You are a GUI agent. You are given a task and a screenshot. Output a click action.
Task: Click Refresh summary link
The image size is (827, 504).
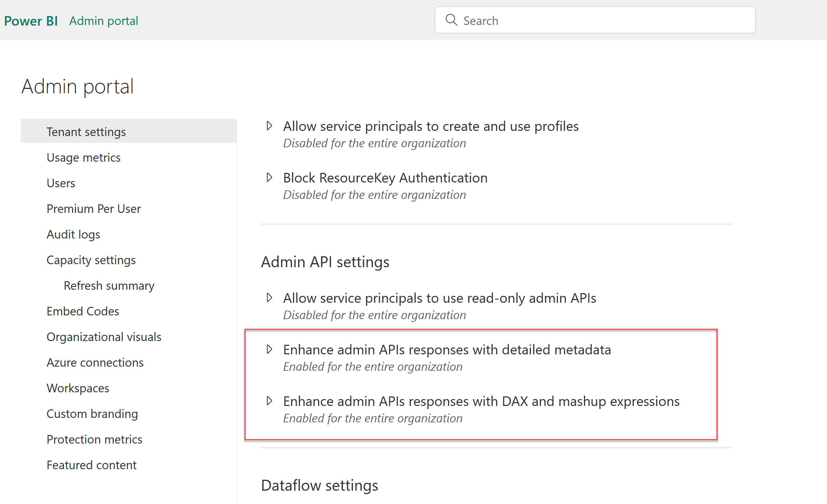coord(110,285)
